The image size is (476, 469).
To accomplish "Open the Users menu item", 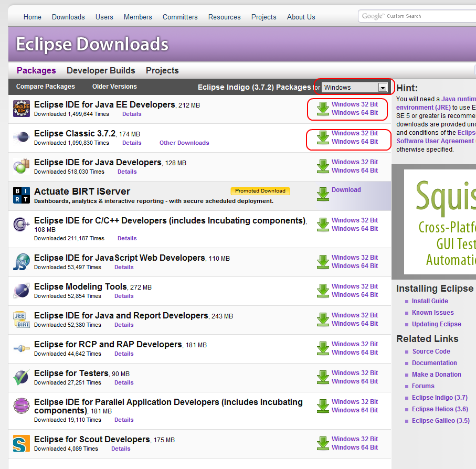I will point(104,17).
